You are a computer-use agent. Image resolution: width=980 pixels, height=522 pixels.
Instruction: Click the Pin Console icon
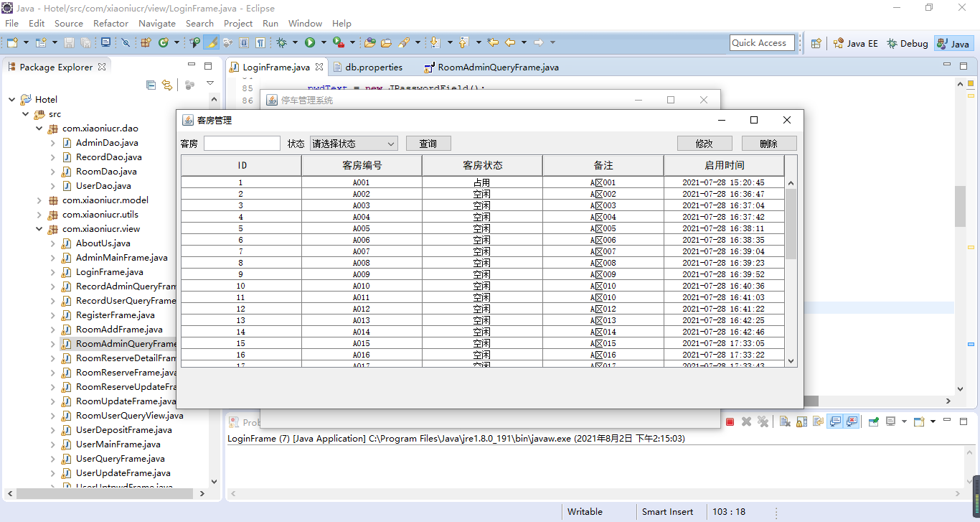pyautogui.click(x=874, y=421)
